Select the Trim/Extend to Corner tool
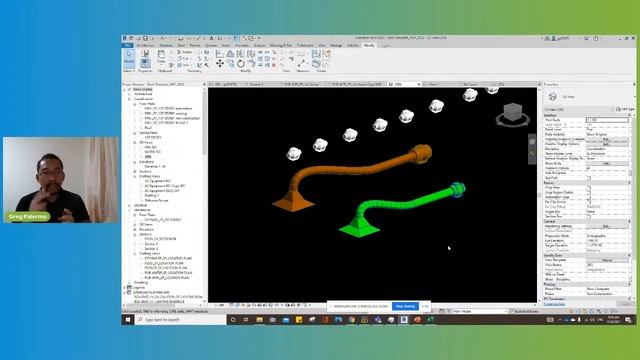The width and height of the screenshot is (640, 360). coord(251,63)
